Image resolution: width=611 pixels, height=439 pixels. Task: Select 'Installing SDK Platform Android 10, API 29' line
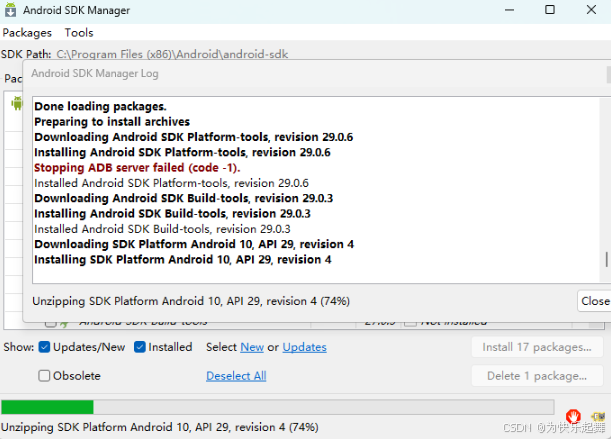pyautogui.click(x=183, y=259)
